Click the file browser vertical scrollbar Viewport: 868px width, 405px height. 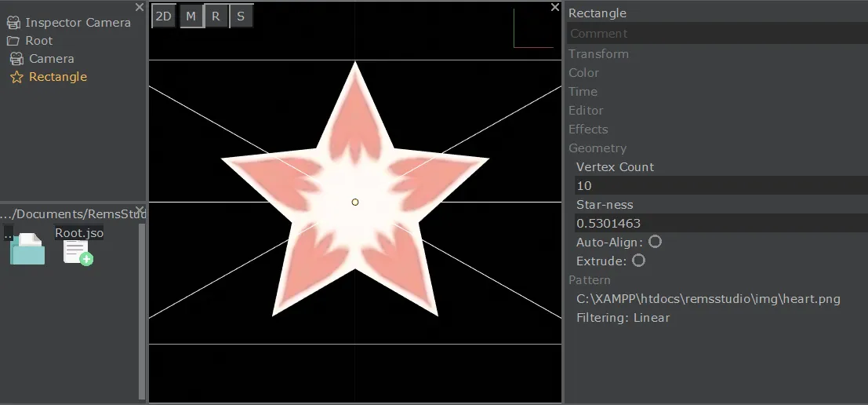click(x=142, y=312)
